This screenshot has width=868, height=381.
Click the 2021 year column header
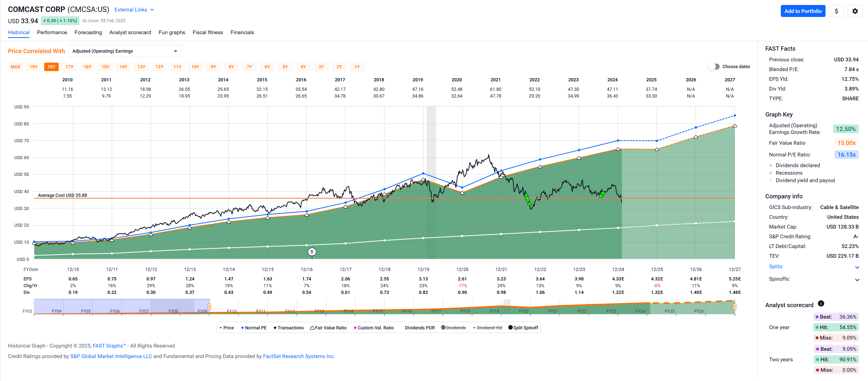[x=495, y=80]
